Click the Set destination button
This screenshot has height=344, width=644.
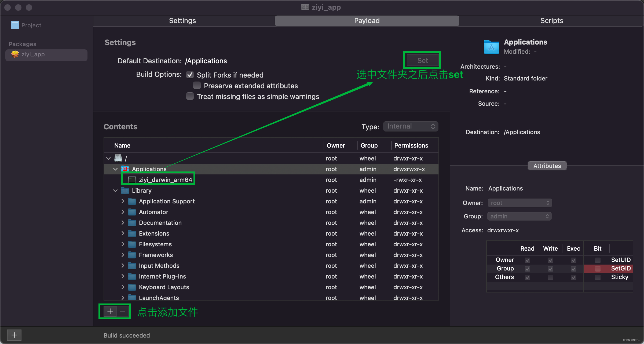point(422,61)
